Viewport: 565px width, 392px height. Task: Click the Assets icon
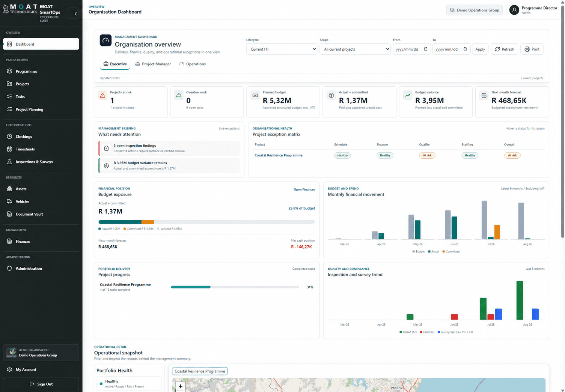[x=9, y=189]
